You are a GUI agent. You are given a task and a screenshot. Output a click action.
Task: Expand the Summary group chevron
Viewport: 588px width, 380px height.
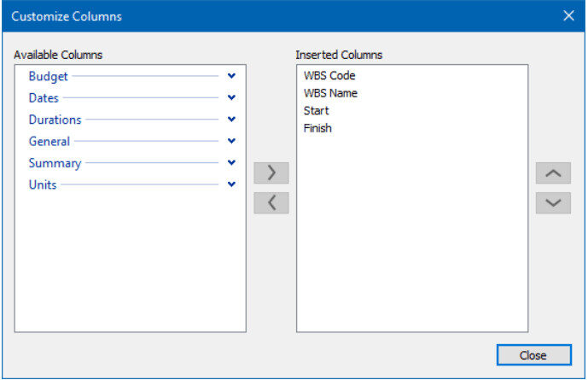[x=232, y=163]
